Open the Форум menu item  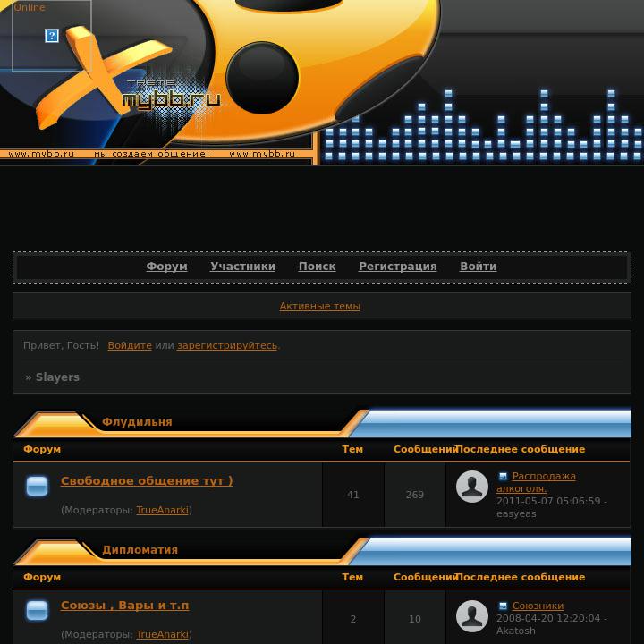tap(166, 267)
